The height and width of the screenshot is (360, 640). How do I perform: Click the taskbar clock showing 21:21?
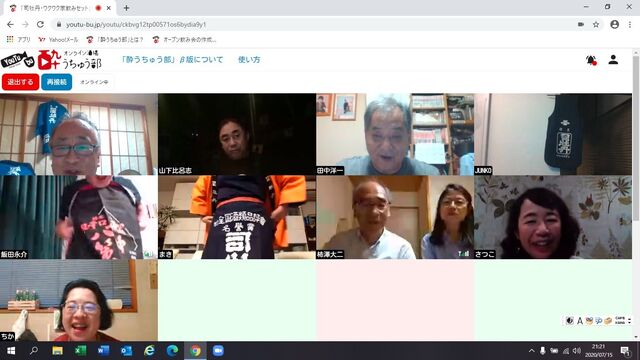(599, 351)
